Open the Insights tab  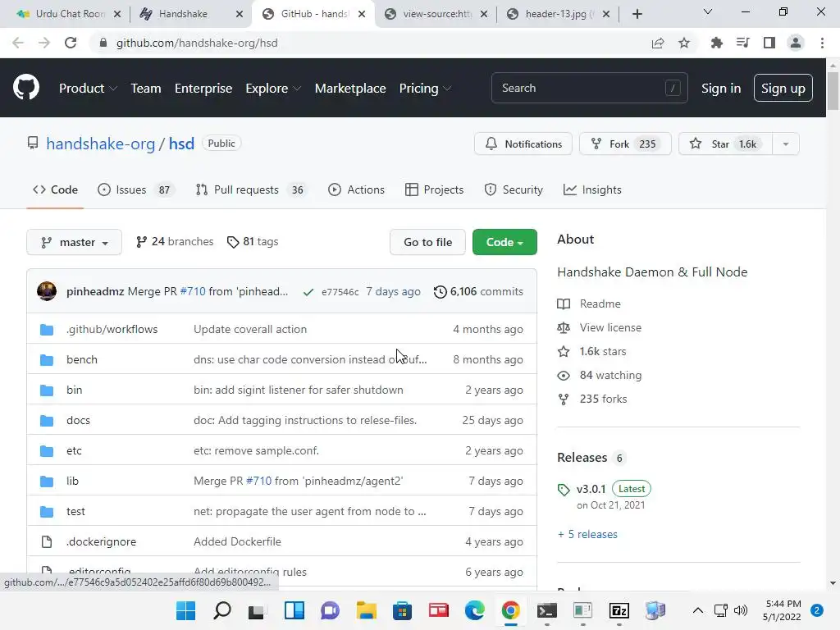coord(592,189)
